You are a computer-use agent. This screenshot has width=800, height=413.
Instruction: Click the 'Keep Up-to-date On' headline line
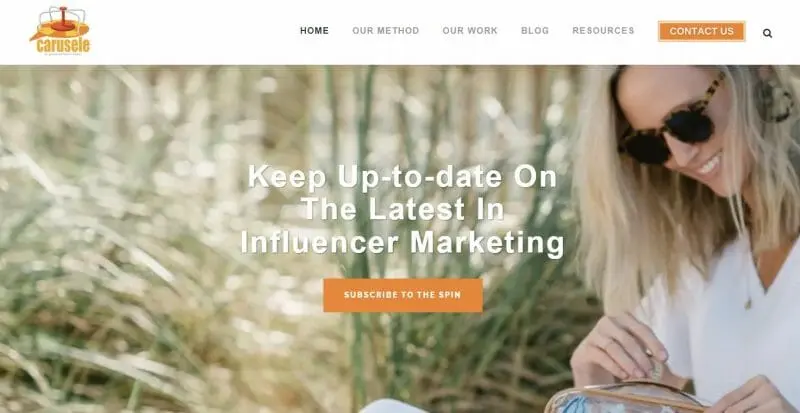pyautogui.click(x=402, y=177)
